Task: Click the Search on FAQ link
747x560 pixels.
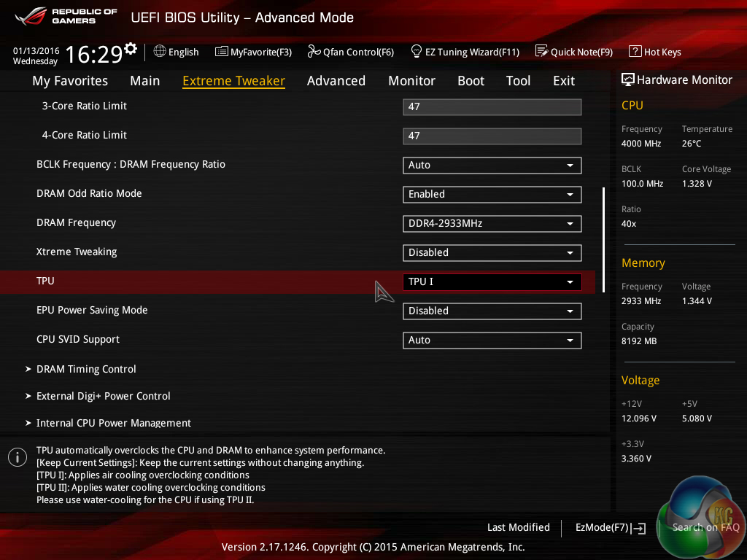Action: [x=705, y=527]
